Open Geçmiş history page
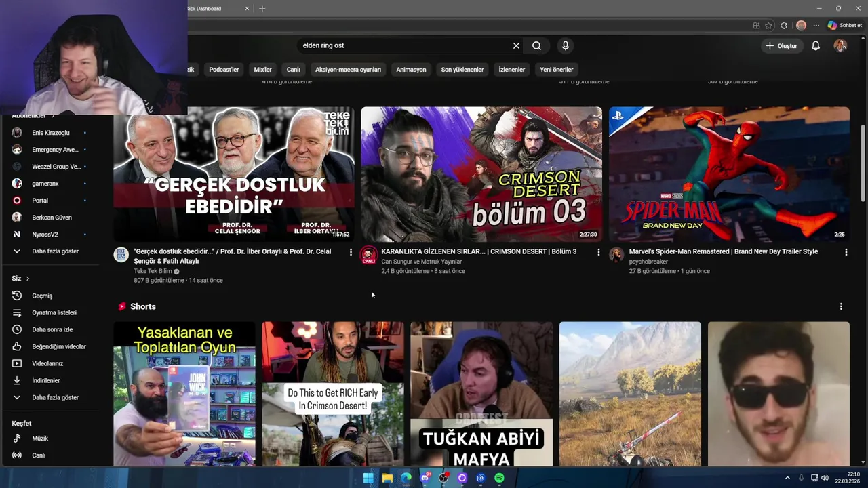 [50, 296]
